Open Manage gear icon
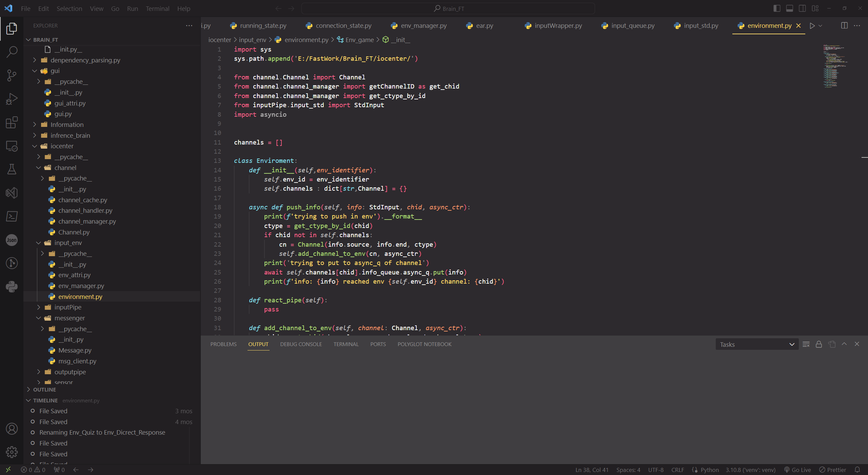Screen dimensions: 868x475 pos(12,452)
